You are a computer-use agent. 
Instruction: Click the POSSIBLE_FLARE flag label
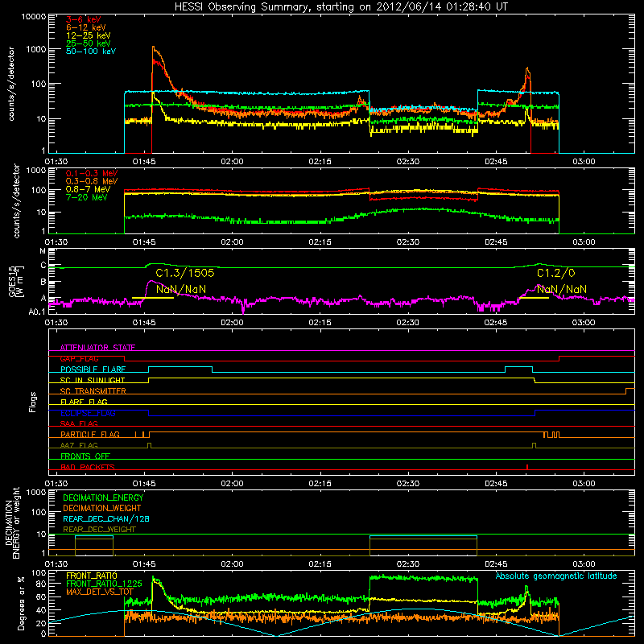click(93, 369)
